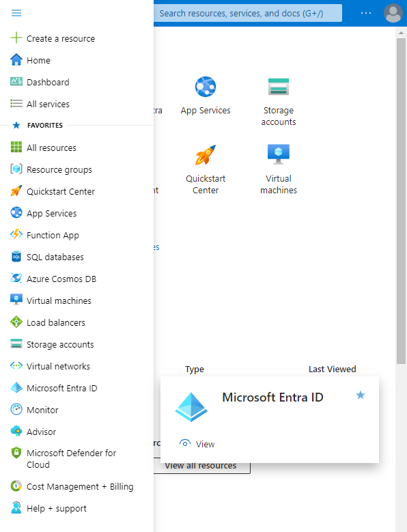The height and width of the screenshot is (532, 407).
Task: Click the App Services tile label on home page
Action: coord(206,110)
